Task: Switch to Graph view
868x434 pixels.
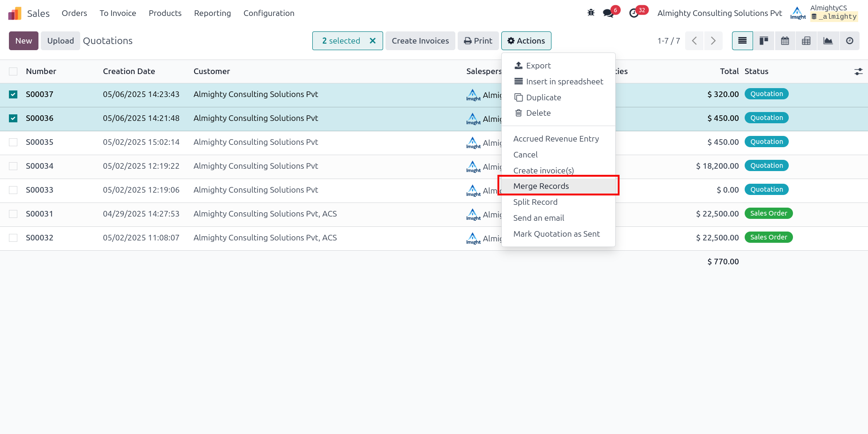Action: point(828,41)
